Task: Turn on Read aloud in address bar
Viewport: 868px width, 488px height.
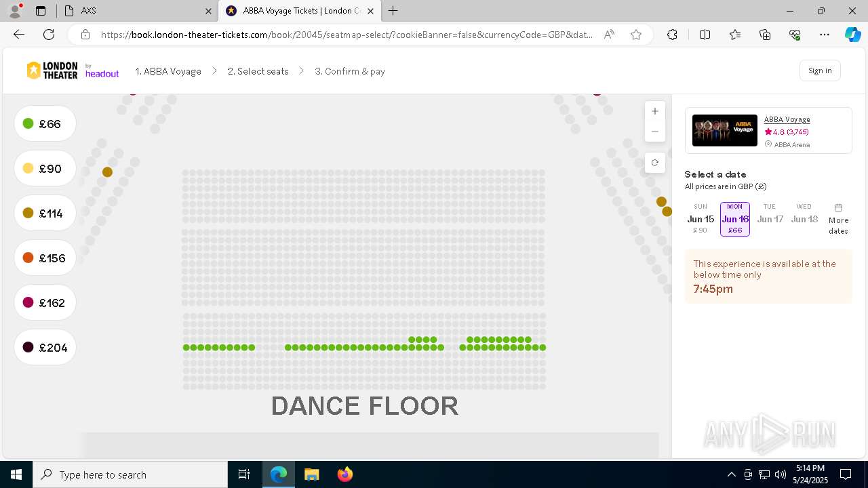Action: coord(609,35)
